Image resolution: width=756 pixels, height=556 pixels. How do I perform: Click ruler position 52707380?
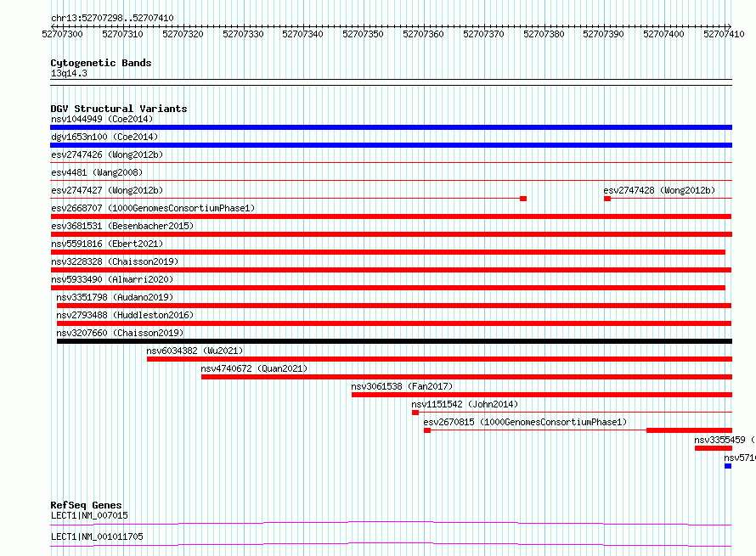[x=544, y=34]
